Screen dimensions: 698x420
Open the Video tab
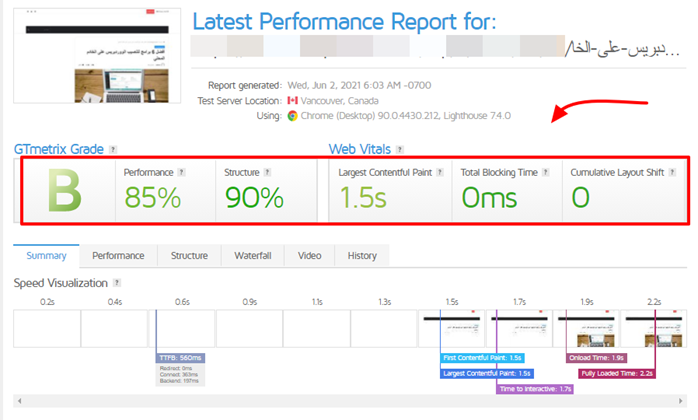point(312,256)
